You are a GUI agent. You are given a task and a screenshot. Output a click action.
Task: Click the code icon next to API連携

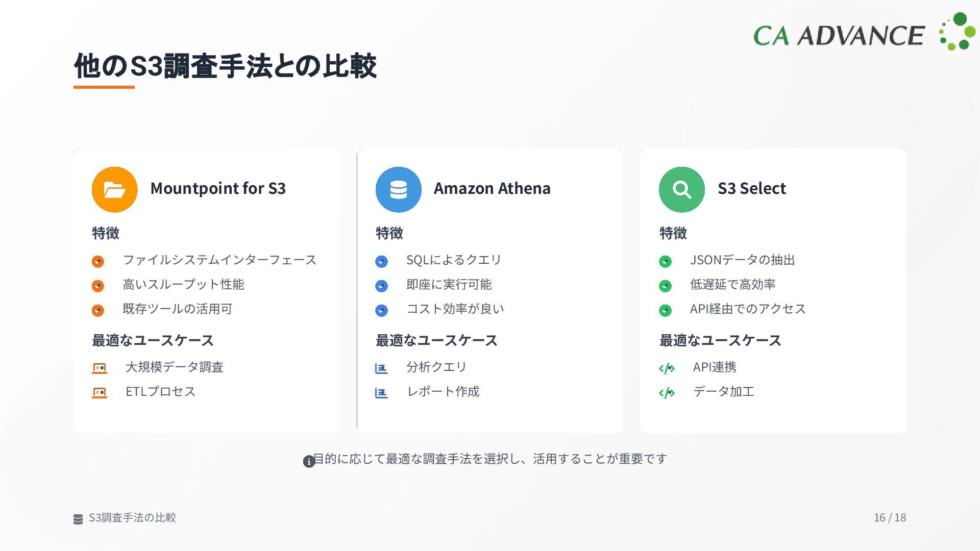point(667,368)
